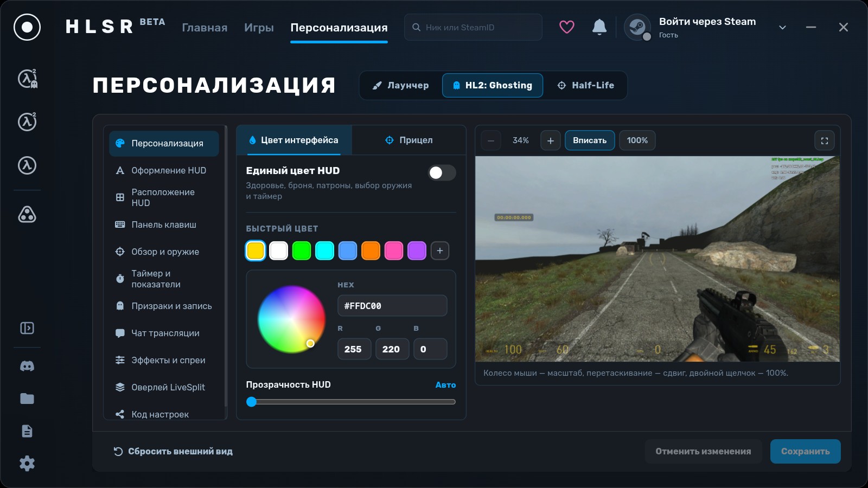Screen dimensions: 868x488
Task: Click the Вписать fit button
Action: [x=590, y=140]
